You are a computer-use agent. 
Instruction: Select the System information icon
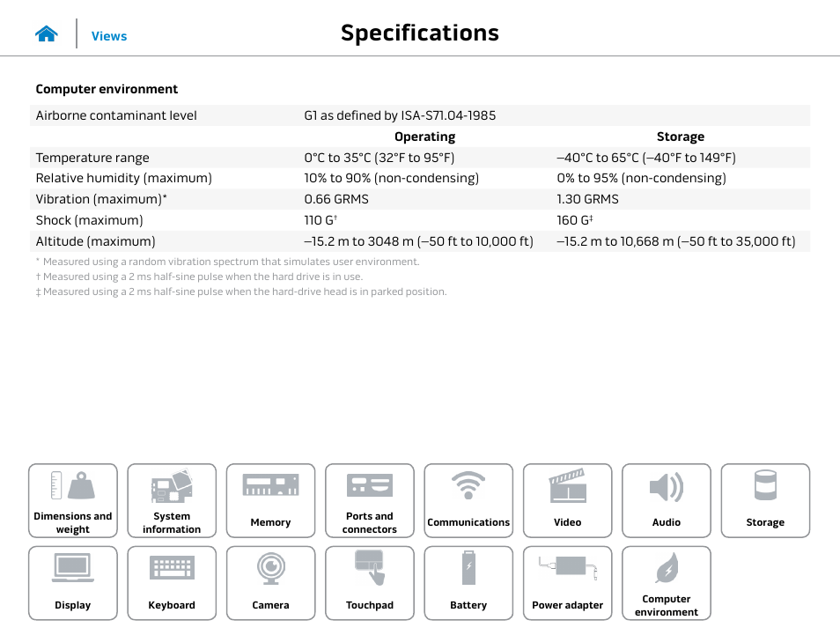click(x=172, y=500)
